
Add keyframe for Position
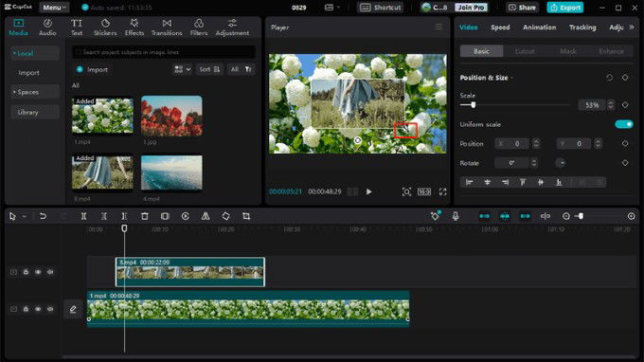click(625, 143)
